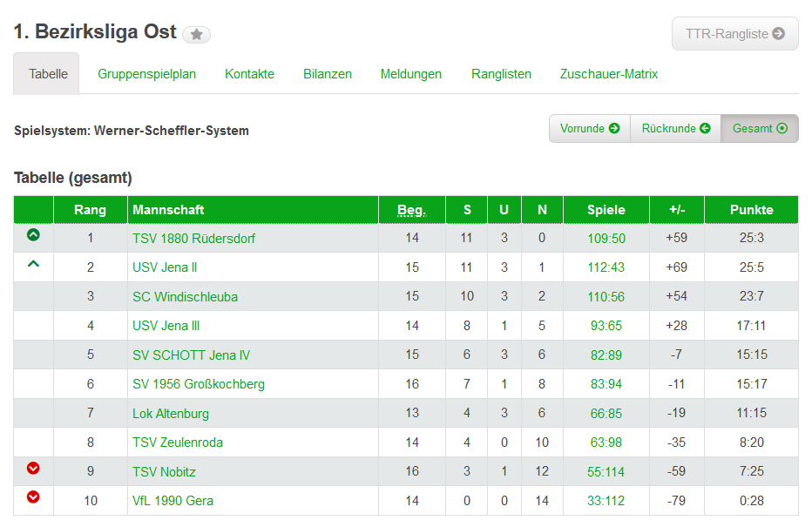Open Lok Altenburg team page
Screen dimensions: 812x527
click(171, 413)
